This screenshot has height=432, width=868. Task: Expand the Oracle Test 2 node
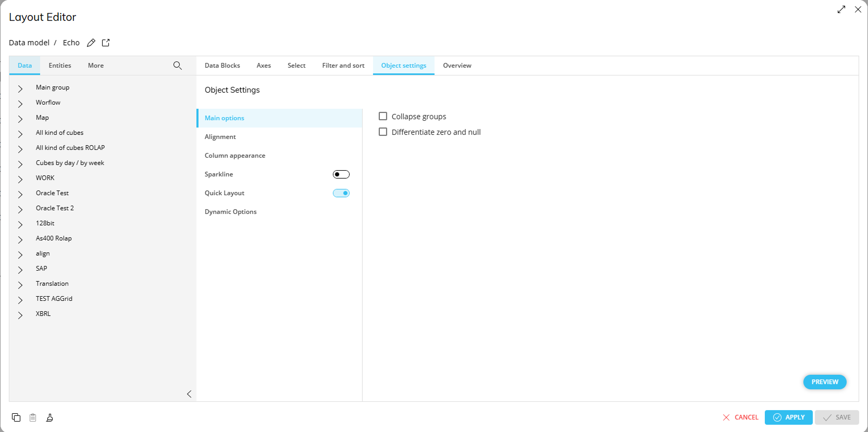pyautogui.click(x=20, y=209)
